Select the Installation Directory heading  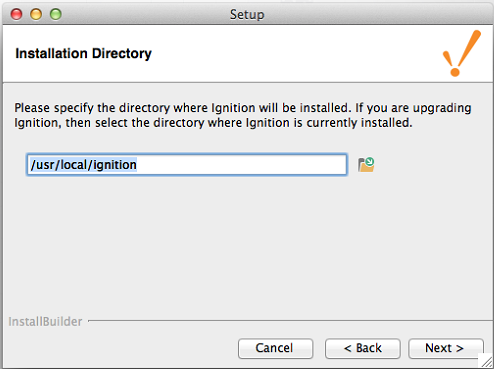pos(83,54)
